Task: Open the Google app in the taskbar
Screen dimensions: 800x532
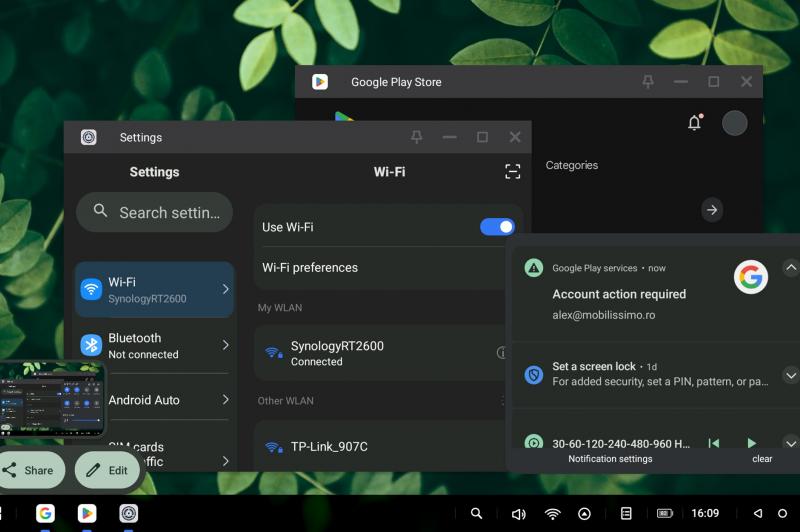Action: pyautogui.click(x=45, y=513)
